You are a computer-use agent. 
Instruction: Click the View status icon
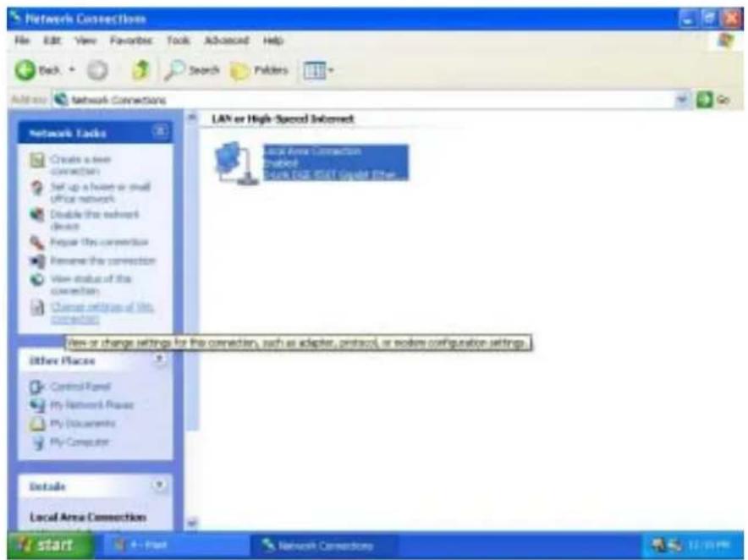tap(37, 279)
